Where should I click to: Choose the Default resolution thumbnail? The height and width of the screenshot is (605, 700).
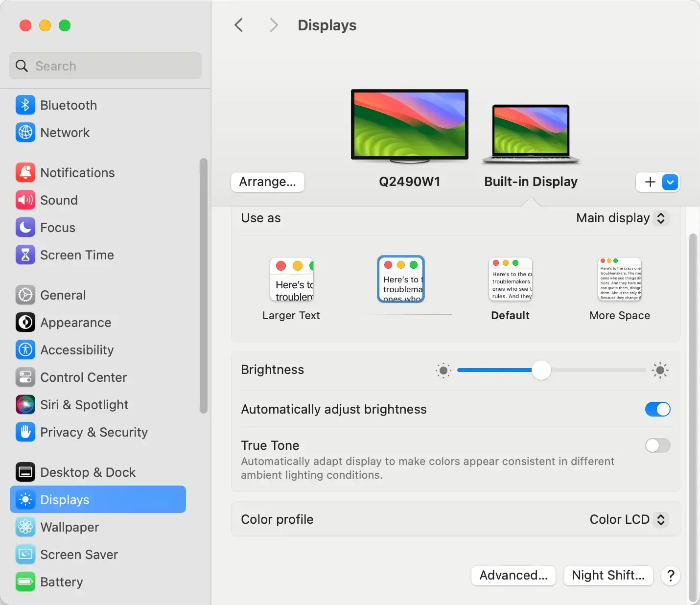click(510, 279)
